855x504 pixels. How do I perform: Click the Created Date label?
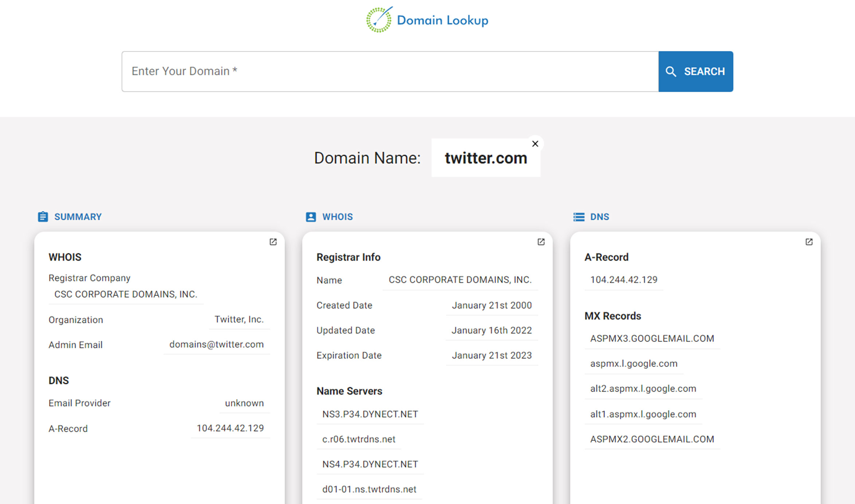(344, 305)
